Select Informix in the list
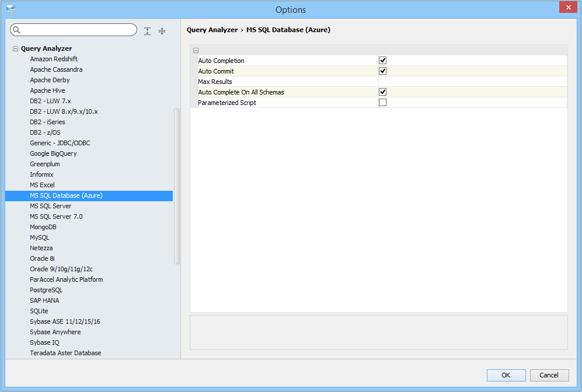This screenshot has width=582, height=392. click(41, 174)
